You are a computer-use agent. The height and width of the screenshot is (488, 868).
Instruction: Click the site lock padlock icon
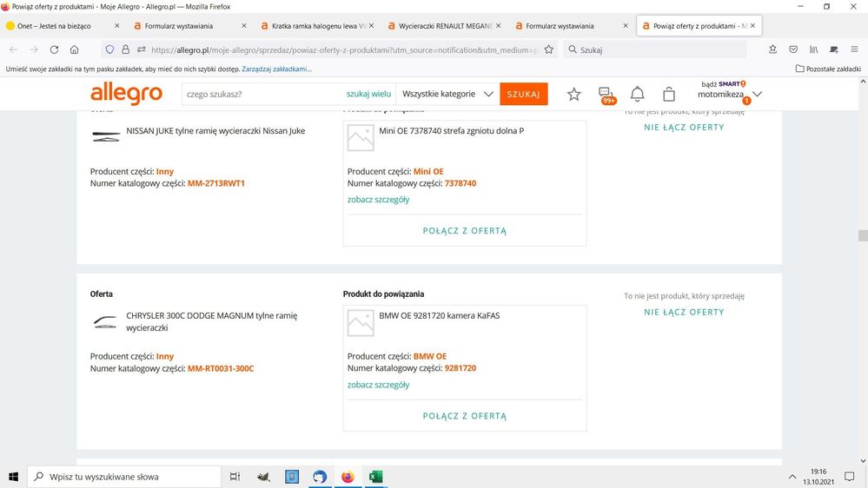(x=126, y=49)
